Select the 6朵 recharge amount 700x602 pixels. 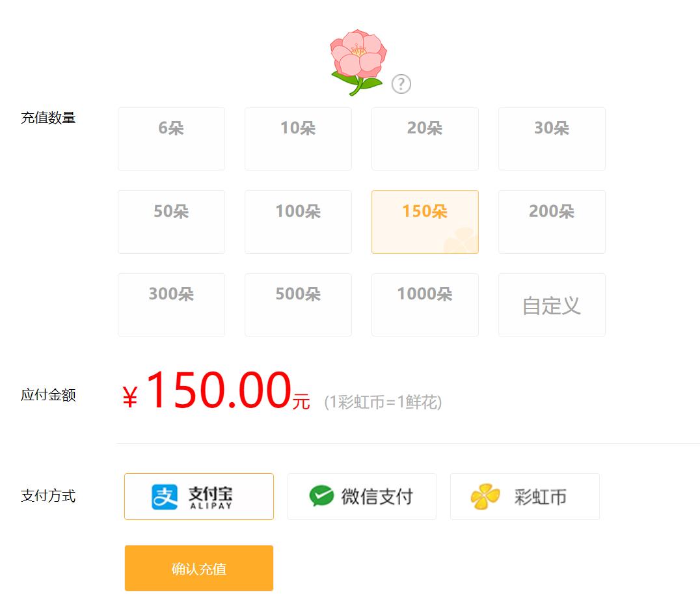pyautogui.click(x=171, y=139)
